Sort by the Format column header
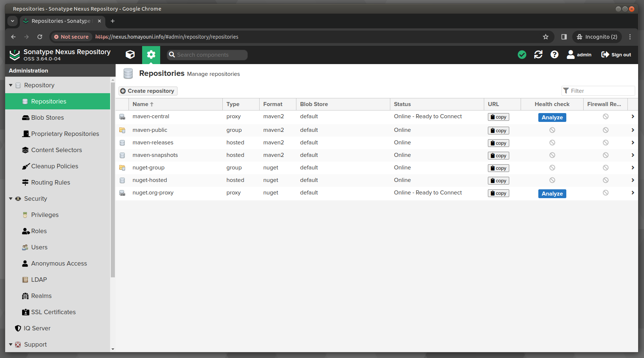 (278, 104)
